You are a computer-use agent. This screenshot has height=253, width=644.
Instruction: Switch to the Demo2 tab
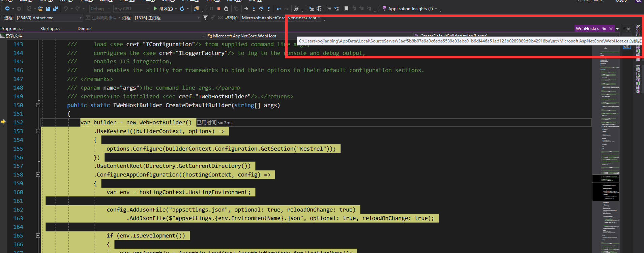point(85,29)
